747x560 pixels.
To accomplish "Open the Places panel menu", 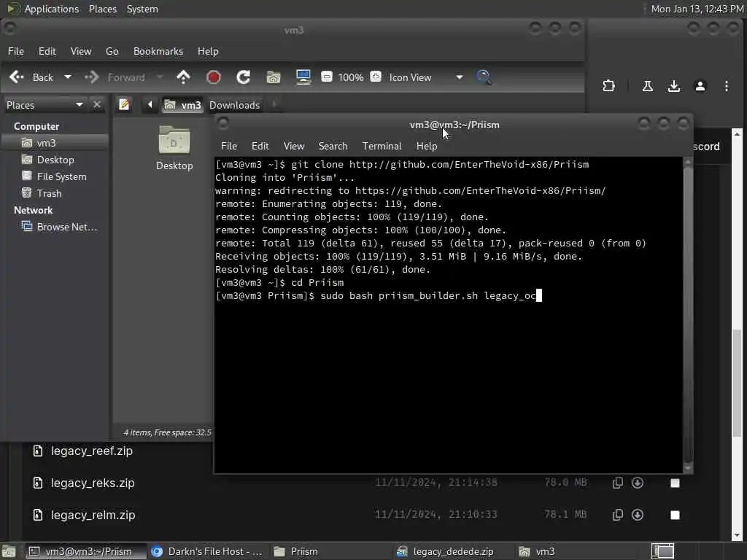I will tap(103, 9).
